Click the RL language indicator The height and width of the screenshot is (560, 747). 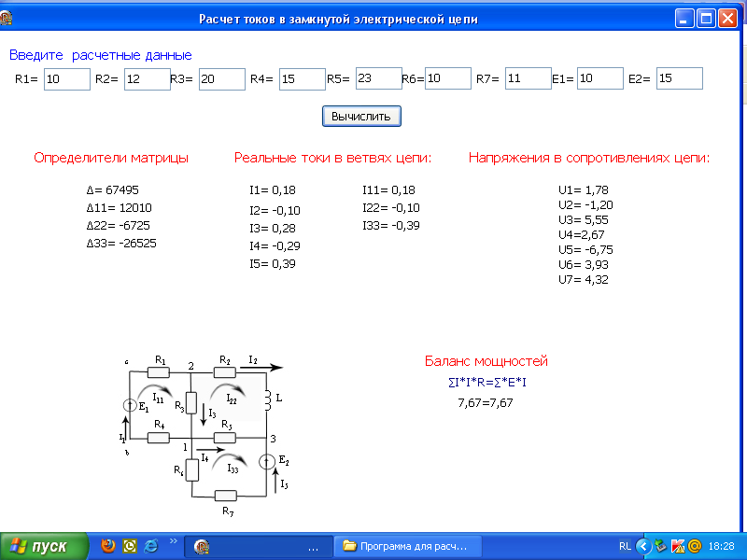[625, 546]
